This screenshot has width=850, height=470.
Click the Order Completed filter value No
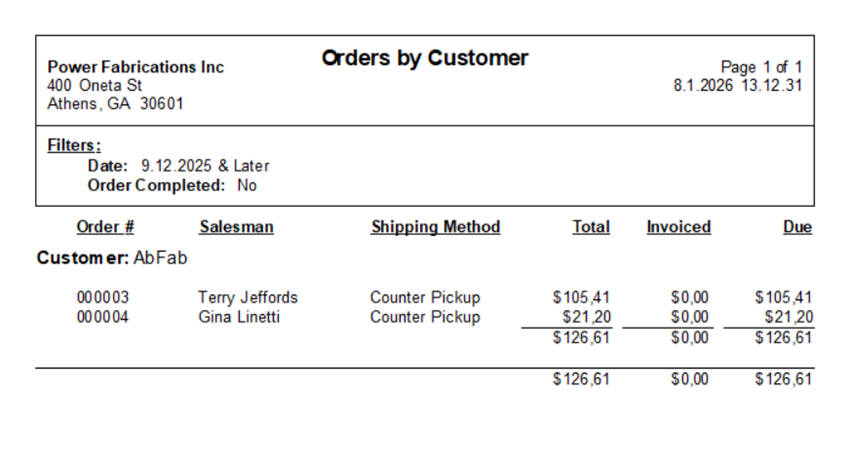(247, 185)
